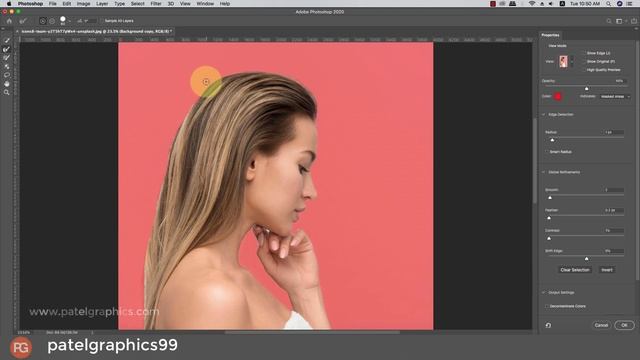Choose the expand detection area (plus) mode
640x360 pixels.
click(43, 21)
